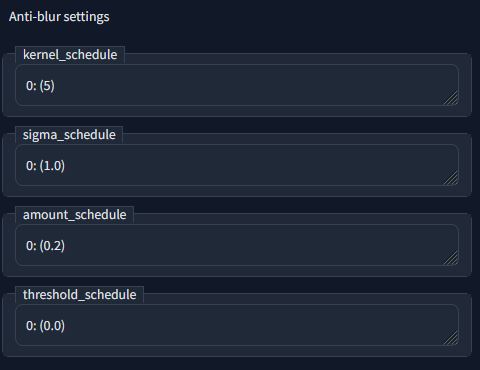Click the threshold_schedule label tag
480x370 pixels.
pyautogui.click(x=79, y=295)
